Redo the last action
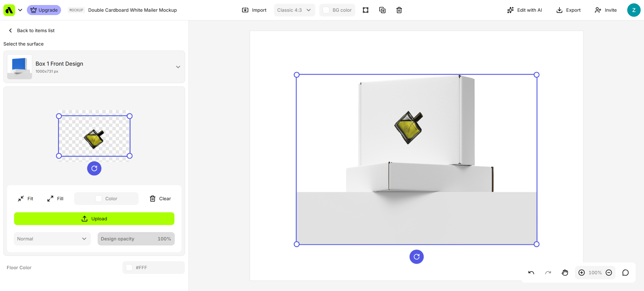The width and height of the screenshot is (644, 291). (548, 273)
